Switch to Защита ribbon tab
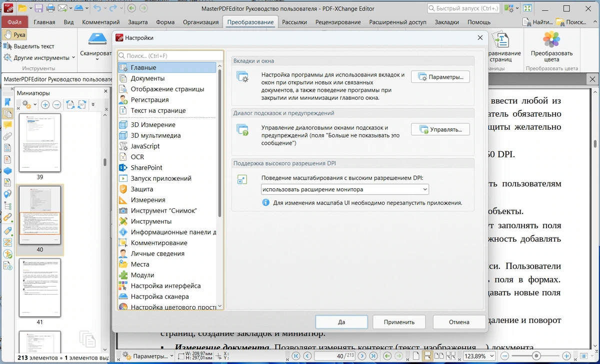600x364 pixels. click(137, 22)
